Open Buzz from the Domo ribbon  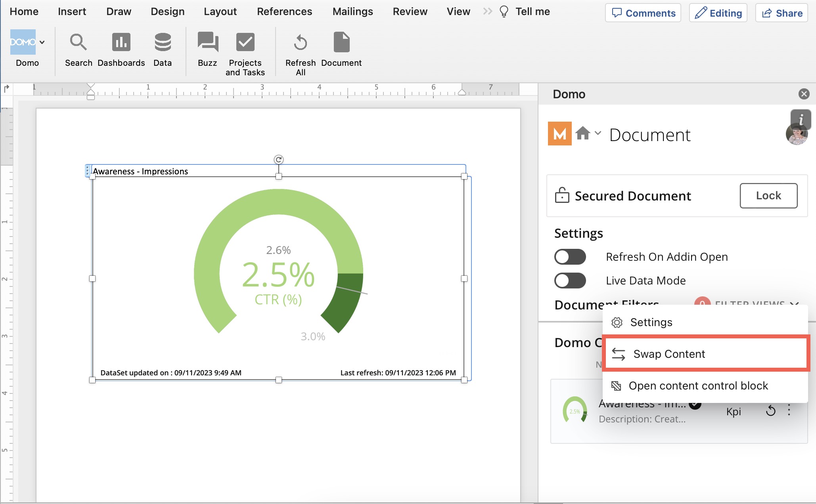(207, 48)
